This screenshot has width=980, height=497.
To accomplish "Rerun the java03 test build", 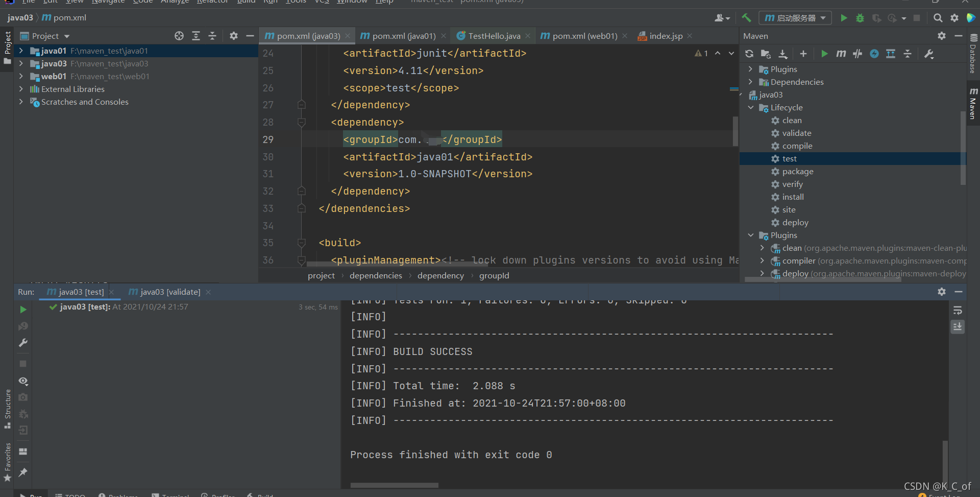I will [x=23, y=310].
